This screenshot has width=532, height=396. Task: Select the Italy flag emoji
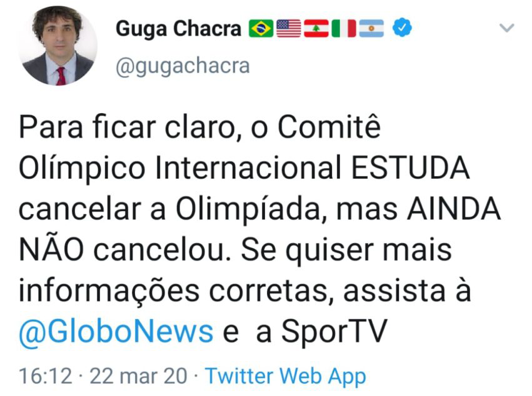(x=345, y=27)
